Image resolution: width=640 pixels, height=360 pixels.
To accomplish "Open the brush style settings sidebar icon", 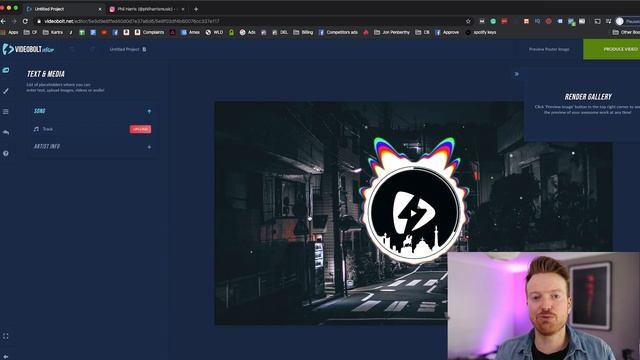I will coord(6,91).
